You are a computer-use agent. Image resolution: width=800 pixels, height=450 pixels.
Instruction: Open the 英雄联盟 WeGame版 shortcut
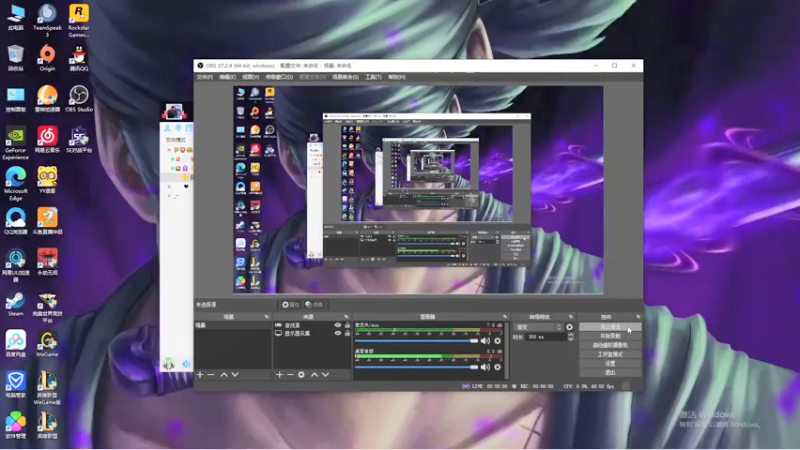click(x=47, y=388)
